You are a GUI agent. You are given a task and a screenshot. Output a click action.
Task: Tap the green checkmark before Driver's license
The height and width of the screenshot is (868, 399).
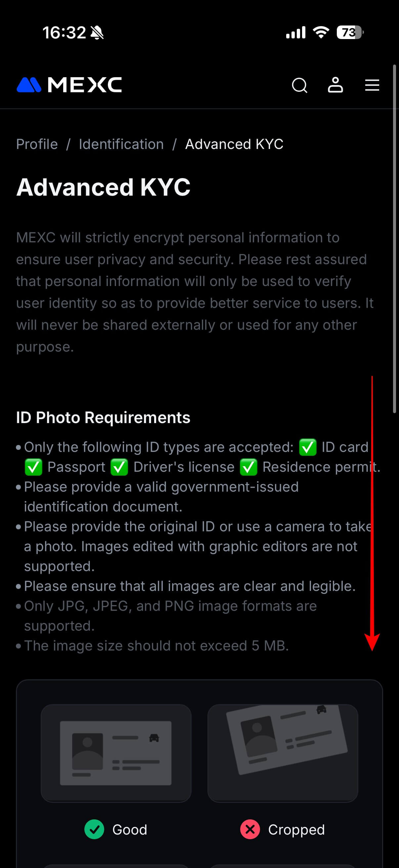119,467
